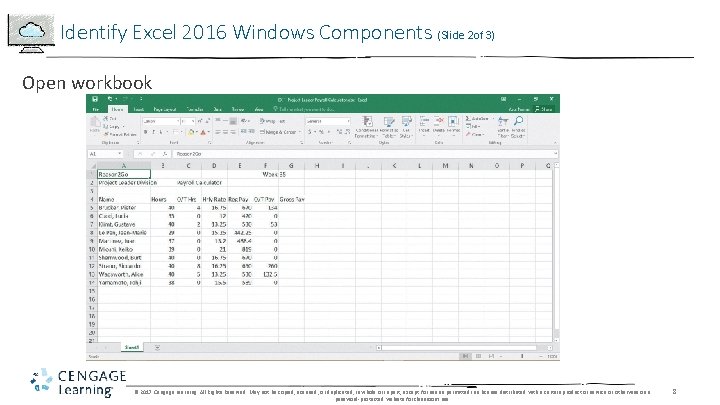Open the Conditional Formatting menu
This screenshot has height=405, width=720.
point(366,127)
